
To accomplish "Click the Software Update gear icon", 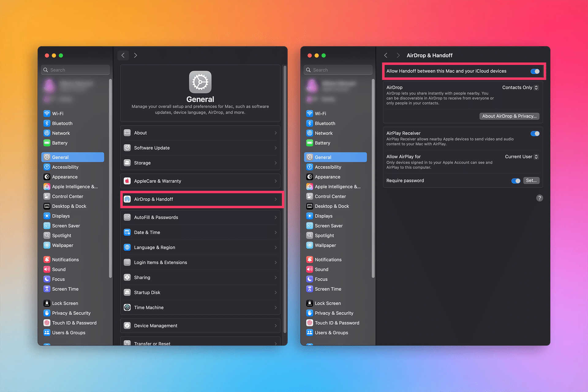I will (127, 148).
